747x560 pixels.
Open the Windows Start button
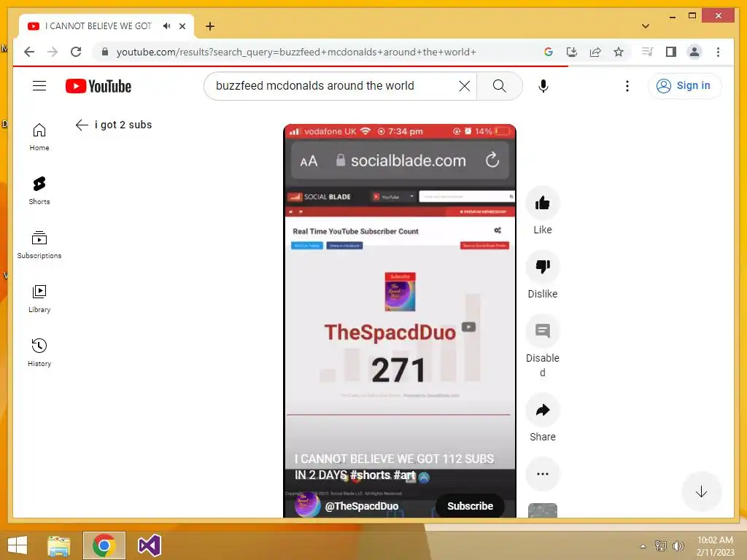coord(18,545)
